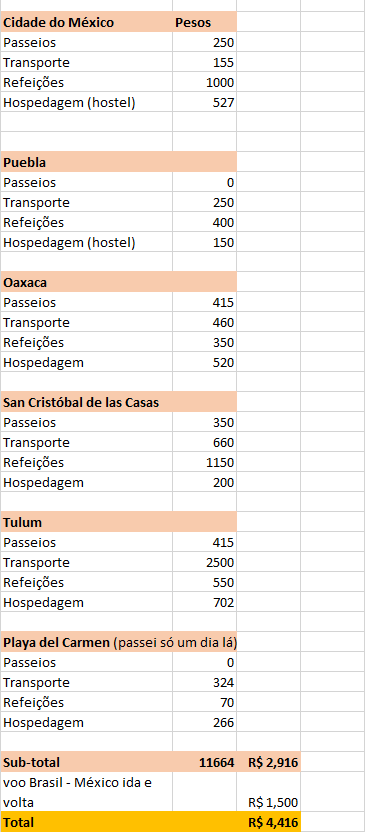
Task: Click the Puebla Transporte value 250
Action: [x=205, y=203]
